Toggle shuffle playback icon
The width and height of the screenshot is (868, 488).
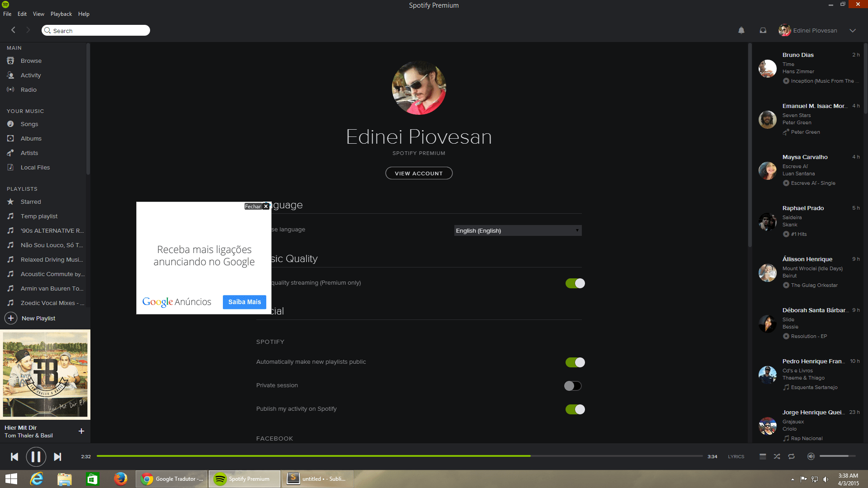point(777,456)
